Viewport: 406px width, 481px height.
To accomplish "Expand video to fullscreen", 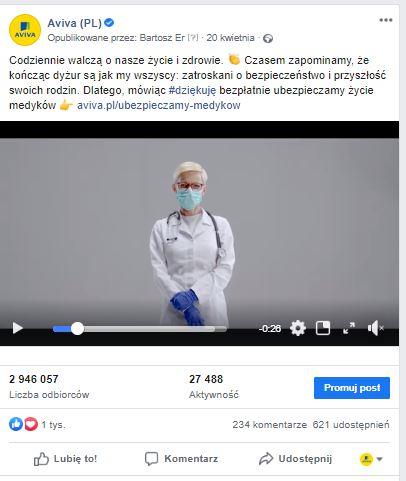I will pyautogui.click(x=349, y=328).
